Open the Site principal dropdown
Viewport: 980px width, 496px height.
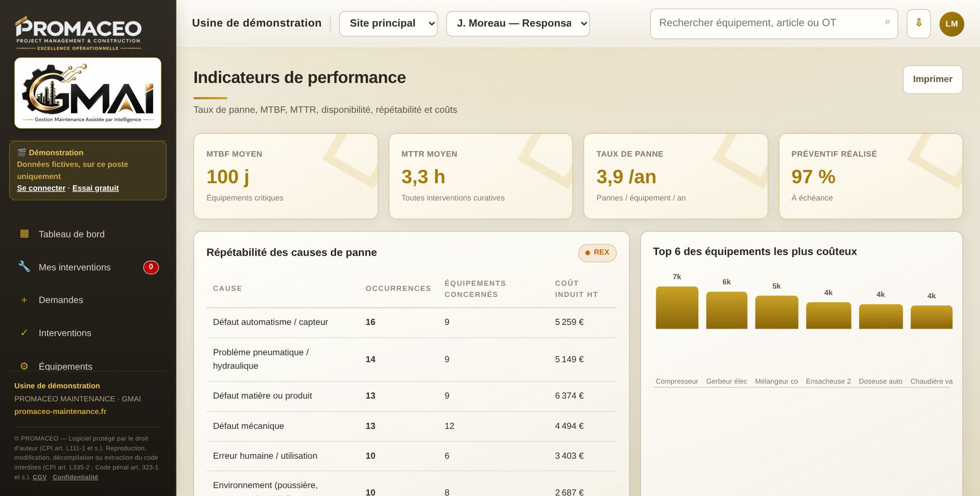(388, 24)
